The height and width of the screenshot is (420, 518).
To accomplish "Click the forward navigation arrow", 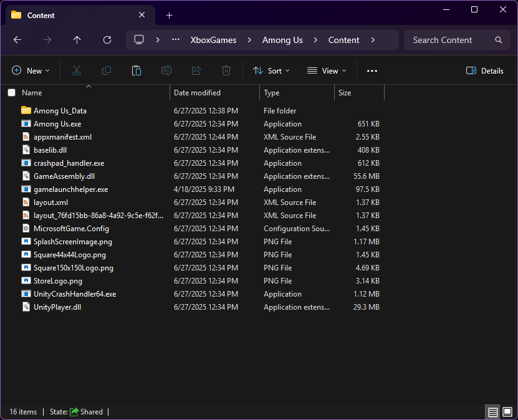I will click(47, 40).
